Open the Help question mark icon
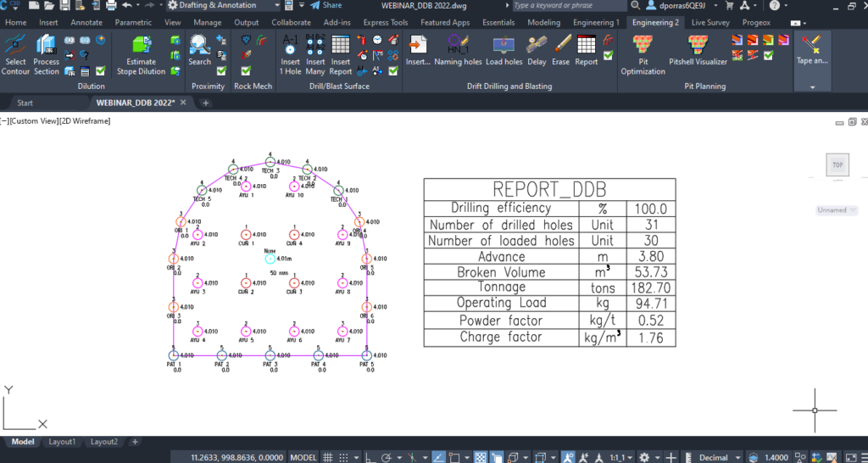Image resolution: width=868 pixels, height=463 pixels. point(775,6)
